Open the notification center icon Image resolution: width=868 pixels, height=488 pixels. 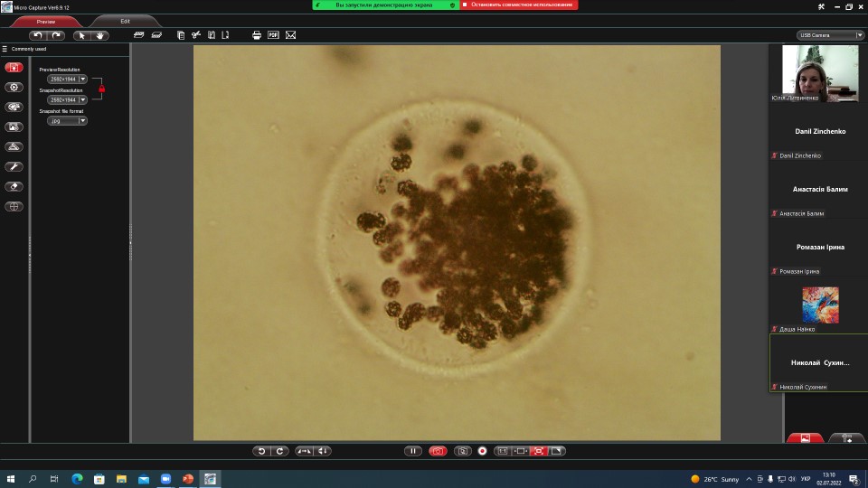pyautogui.click(x=854, y=479)
